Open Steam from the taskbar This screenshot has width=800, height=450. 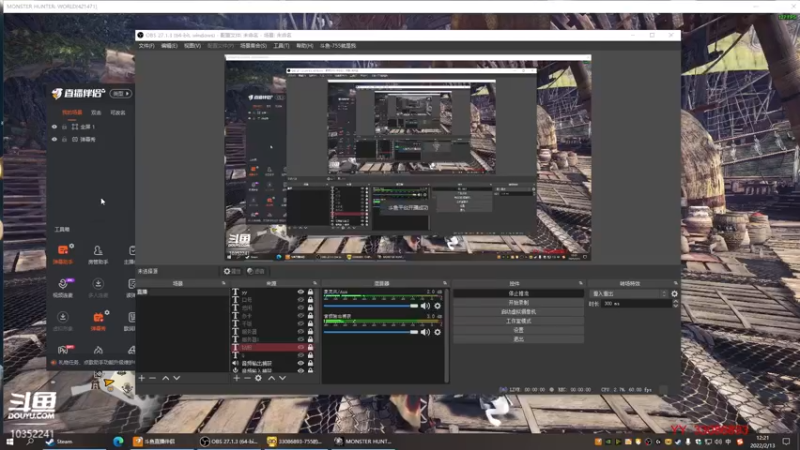tap(59, 441)
